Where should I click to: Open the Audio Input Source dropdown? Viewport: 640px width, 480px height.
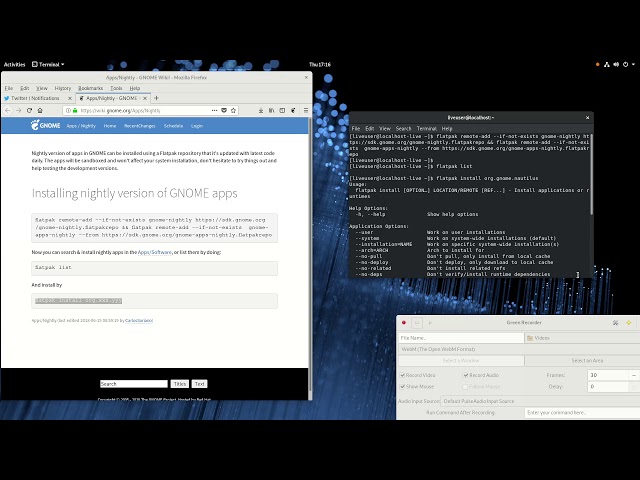coord(540,401)
